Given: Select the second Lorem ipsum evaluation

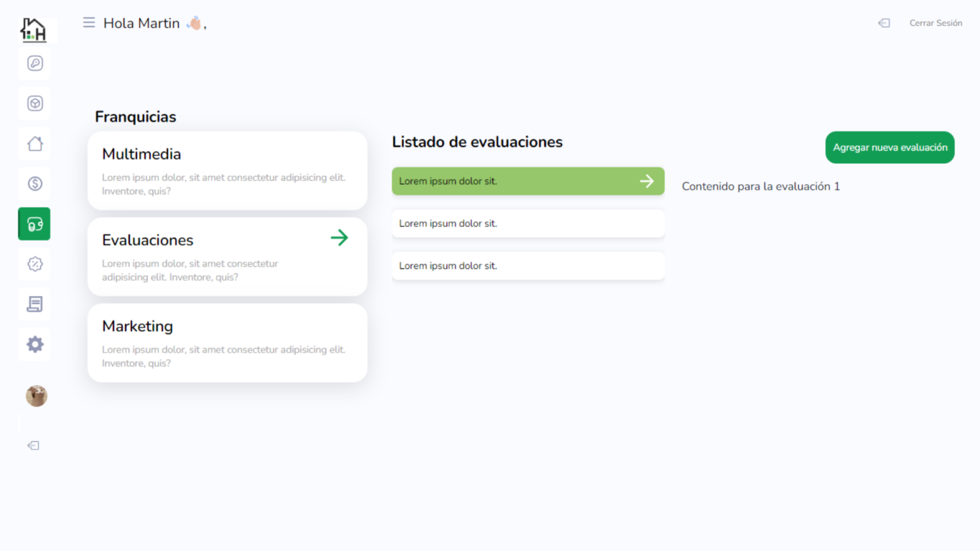Looking at the screenshot, I should click(x=528, y=223).
